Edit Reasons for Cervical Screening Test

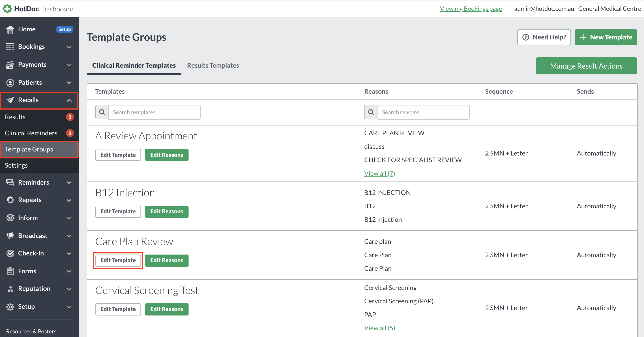[167, 309]
